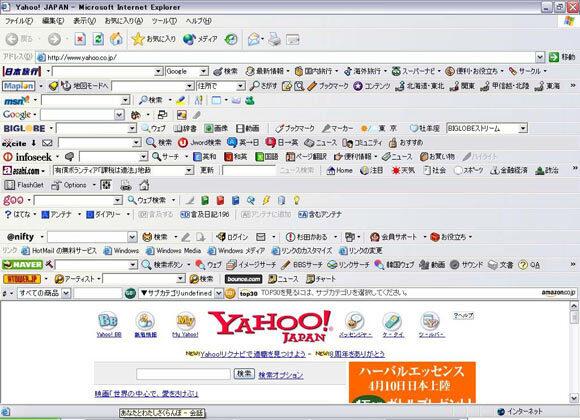This screenshot has width=580, height=420.
Task: Click the IE Stop icon
Action: coord(80,39)
